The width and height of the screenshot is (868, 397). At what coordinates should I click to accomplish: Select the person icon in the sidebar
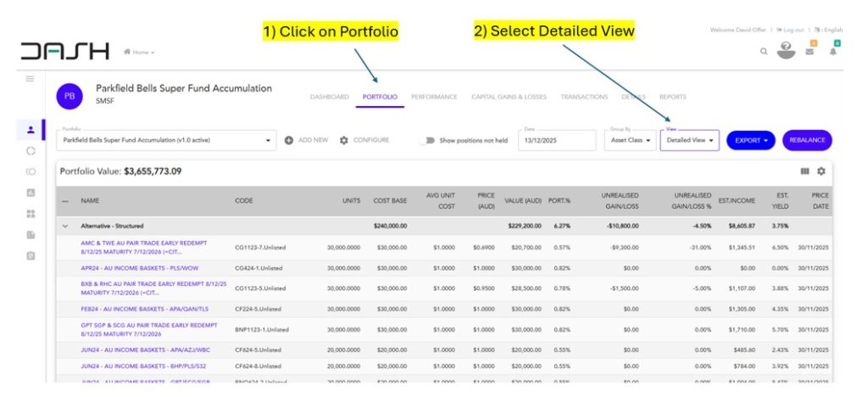[31, 130]
